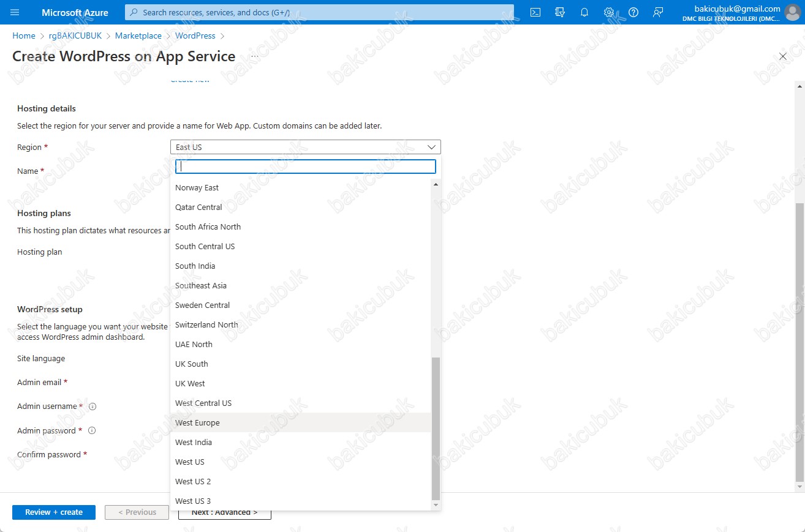Click the region list scroll up arrow
Image resolution: width=805 pixels, height=532 pixels.
point(436,184)
